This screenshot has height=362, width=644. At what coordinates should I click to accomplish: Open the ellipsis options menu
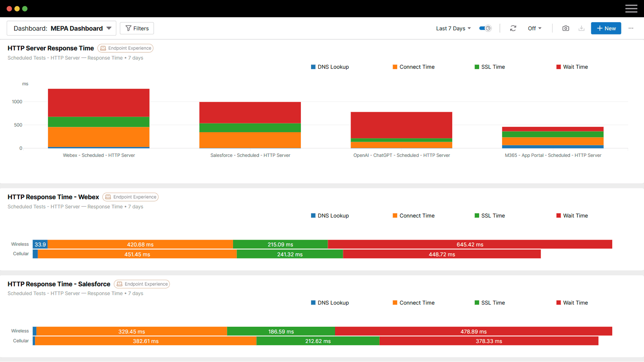[x=631, y=28]
